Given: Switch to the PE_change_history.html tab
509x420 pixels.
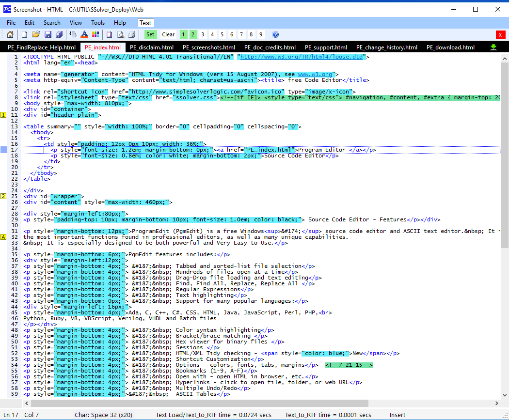Looking at the screenshot, I should 386,47.
